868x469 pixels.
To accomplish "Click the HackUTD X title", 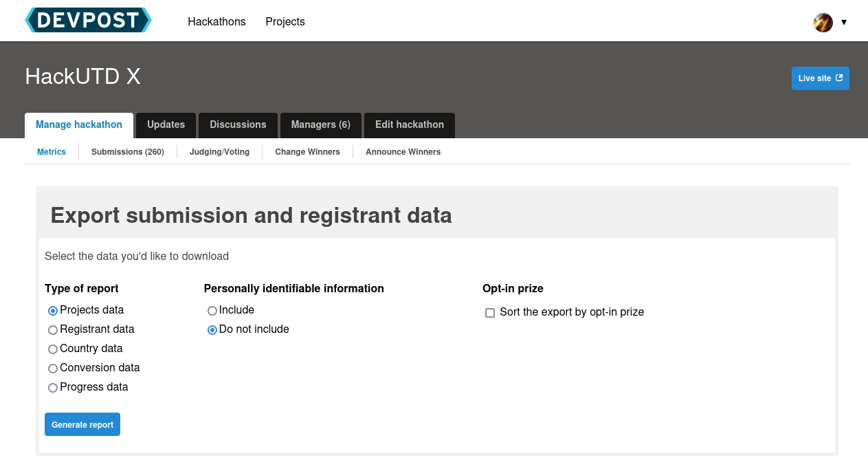I will point(82,76).
